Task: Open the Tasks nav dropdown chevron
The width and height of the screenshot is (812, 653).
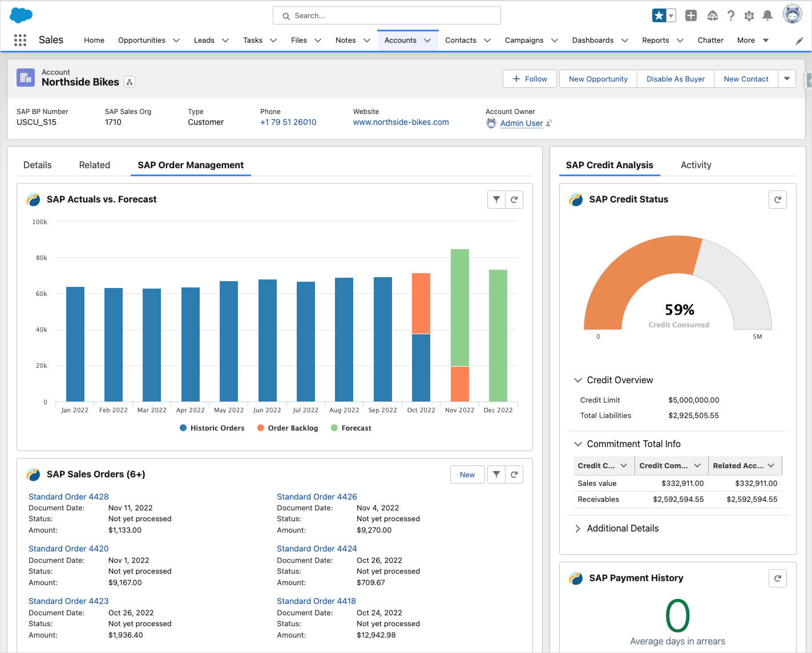Action: 273,40
